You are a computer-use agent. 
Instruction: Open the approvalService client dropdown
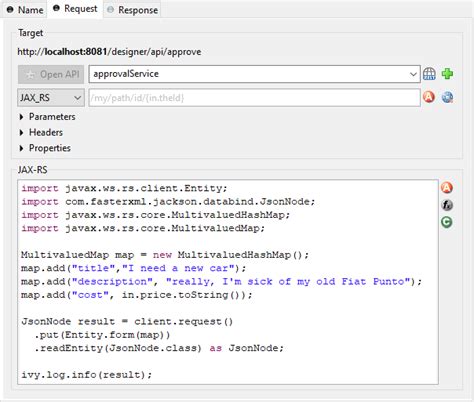click(254, 74)
